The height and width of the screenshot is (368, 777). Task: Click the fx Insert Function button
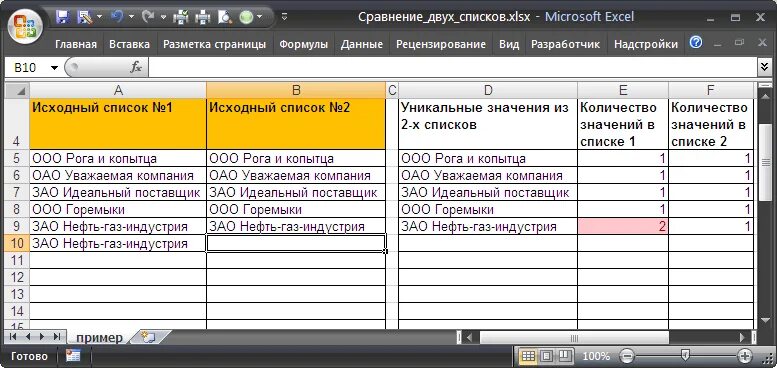pos(136,68)
